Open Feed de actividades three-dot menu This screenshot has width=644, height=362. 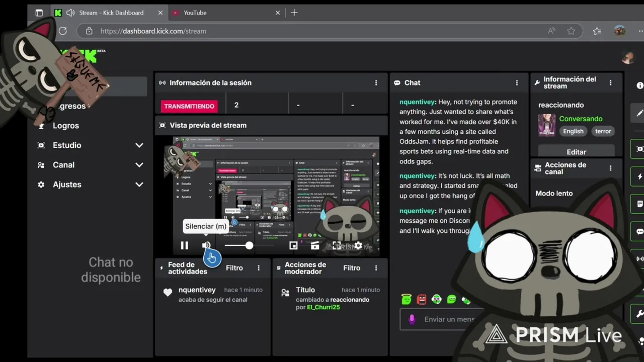coord(259,268)
